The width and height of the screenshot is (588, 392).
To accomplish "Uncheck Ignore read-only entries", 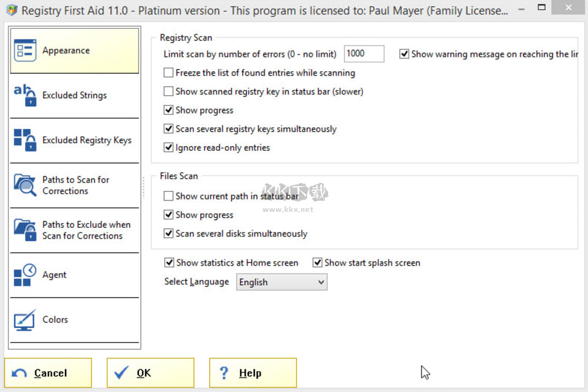I will click(168, 147).
